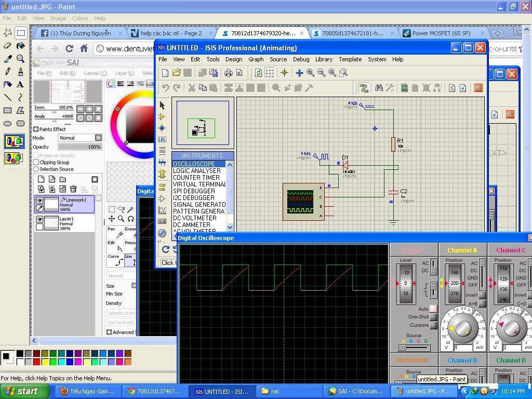The image size is (532, 399).
Task: Click the Chrome home button
Action: [x=84, y=48]
